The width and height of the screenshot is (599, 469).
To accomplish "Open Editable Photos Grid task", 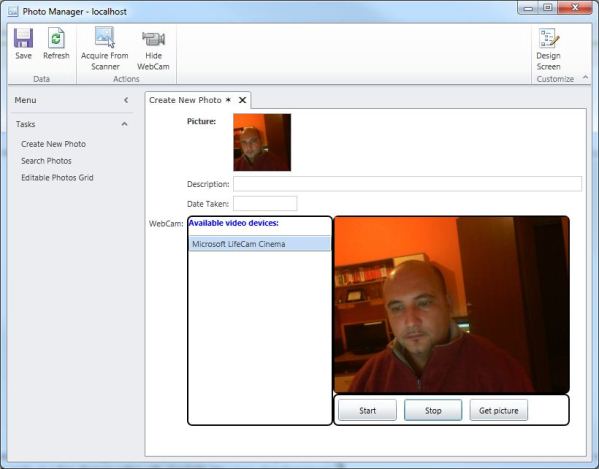I will pos(57,178).
